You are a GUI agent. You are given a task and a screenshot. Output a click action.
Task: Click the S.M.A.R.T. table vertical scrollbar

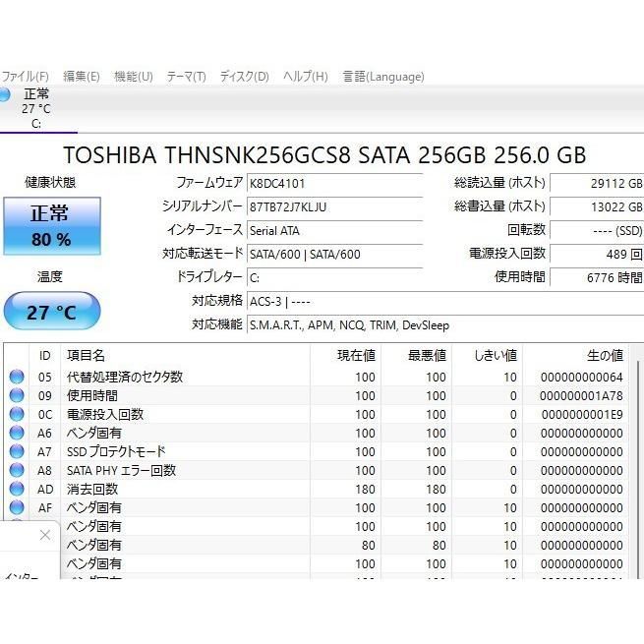637,468
